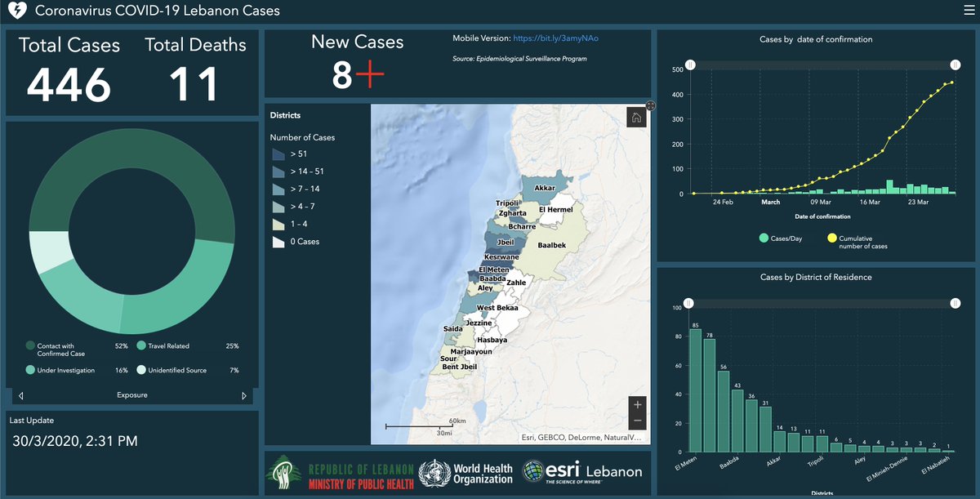Click the '1 - 4' legend swatch
This screenshot has width=980, height=499.
click(278, 224)
